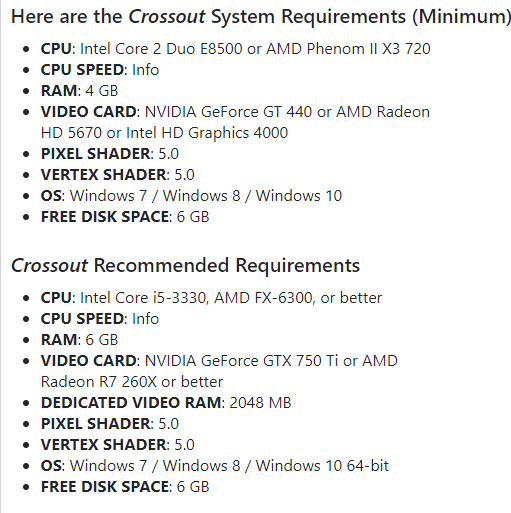The width and height of the screenshot is (511, 513).
Task: Click recommended FREE DISK SPACE 6 GB entry
Action: point(125,487)
